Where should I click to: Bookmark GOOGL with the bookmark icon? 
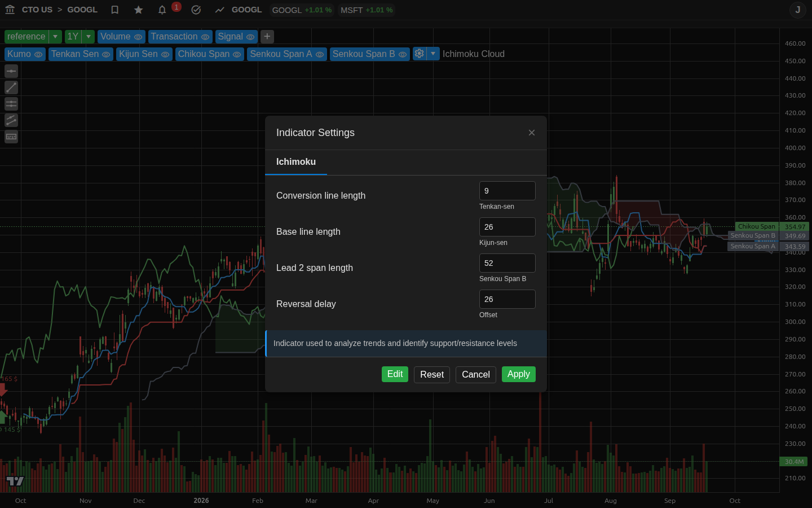[x=115, y=10]
